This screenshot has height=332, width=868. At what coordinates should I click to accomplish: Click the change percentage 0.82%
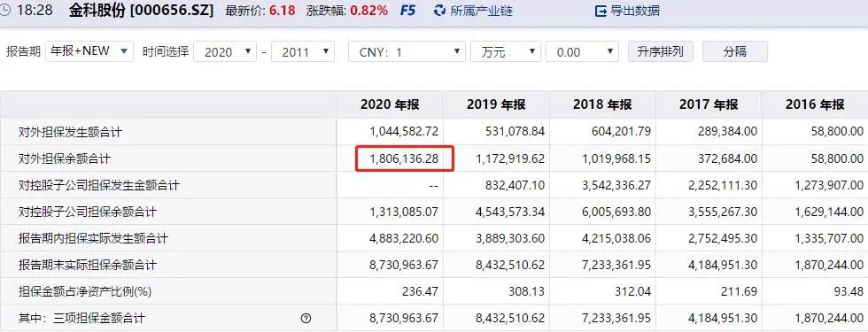(368, 11)
